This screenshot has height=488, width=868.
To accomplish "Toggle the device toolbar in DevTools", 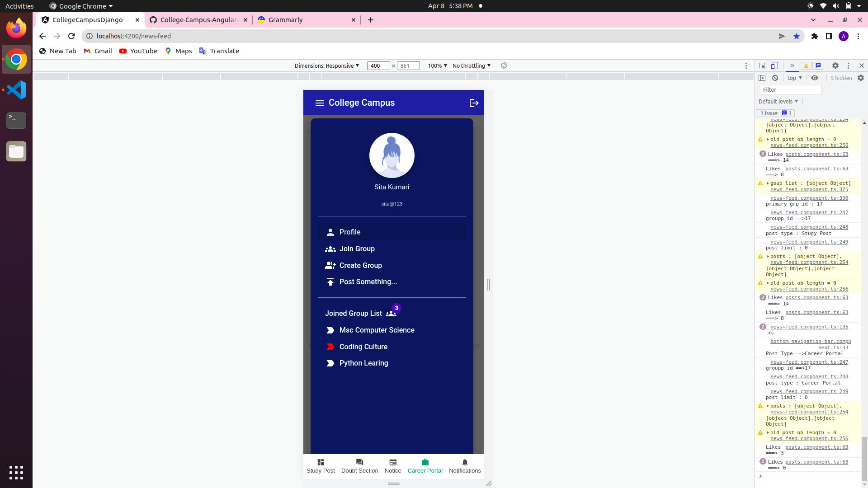I will point(774,66).
